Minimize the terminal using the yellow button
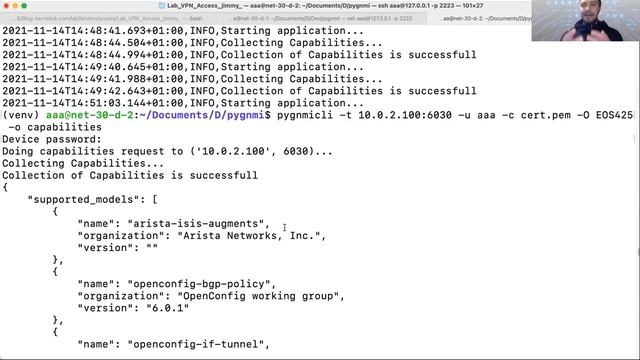This screenshot has height=360, width=640. (15, 6)
